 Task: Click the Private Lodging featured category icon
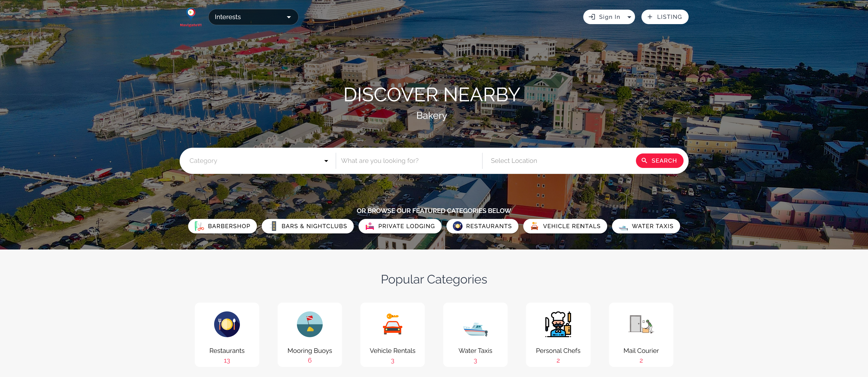point(369,226)
